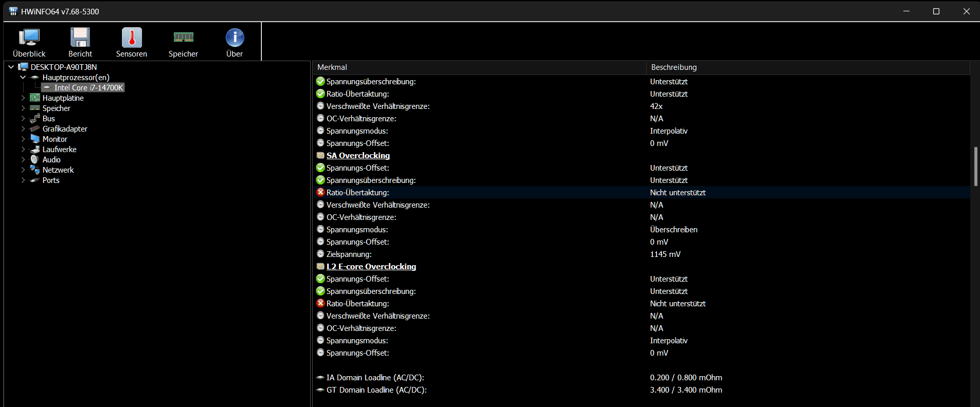Click the Beschreibung column header

point(808,67)
